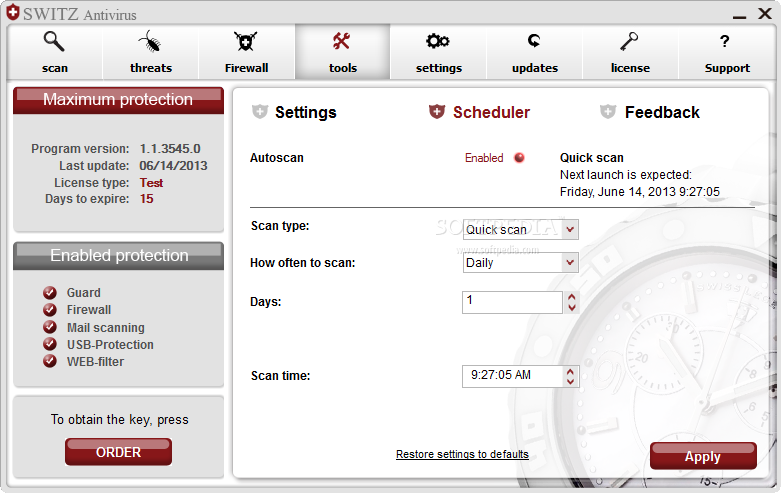Toggle the Guard protection checkmark

(x=50, y=293)
